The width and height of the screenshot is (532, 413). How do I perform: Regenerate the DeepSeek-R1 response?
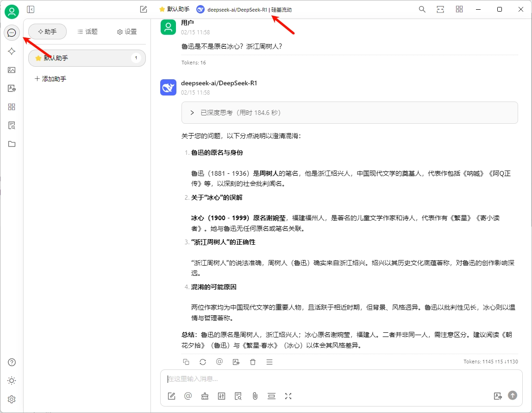click(x=203, y=362)
